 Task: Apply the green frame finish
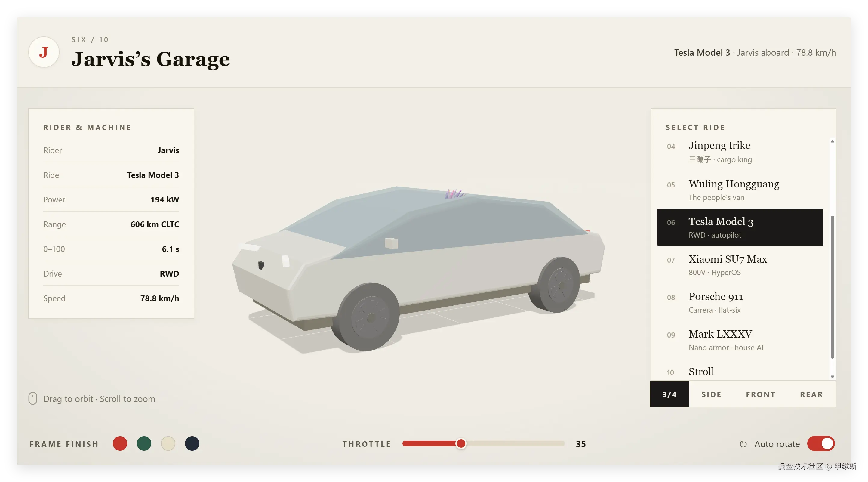(144, 443)
